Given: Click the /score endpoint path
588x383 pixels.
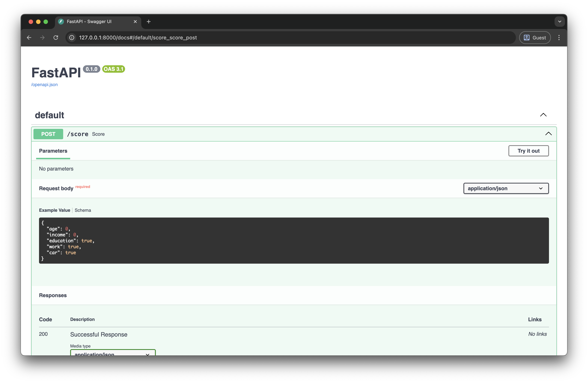Looking at the screenshot, I should click(x=78, y=134).
